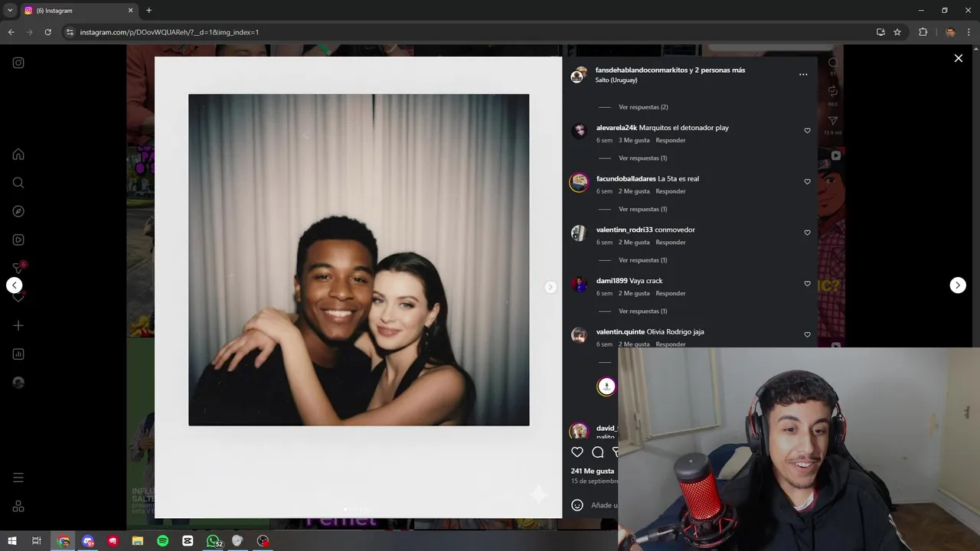Open direct messages with red badge
The image size is (980, 551).
18,268
